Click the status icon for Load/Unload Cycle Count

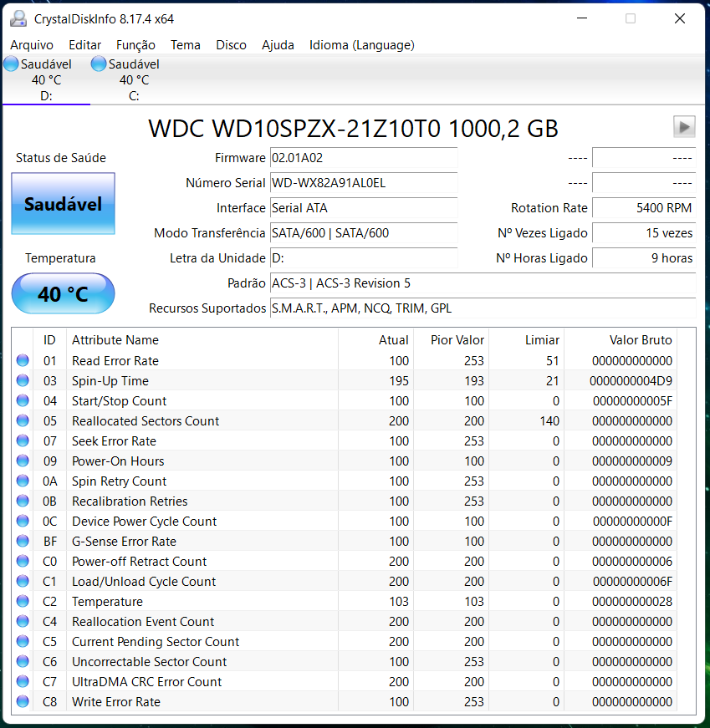[23, 581]
